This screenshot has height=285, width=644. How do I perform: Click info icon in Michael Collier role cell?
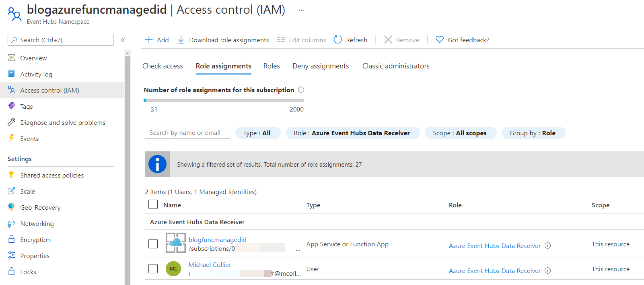tap(547, 271)
